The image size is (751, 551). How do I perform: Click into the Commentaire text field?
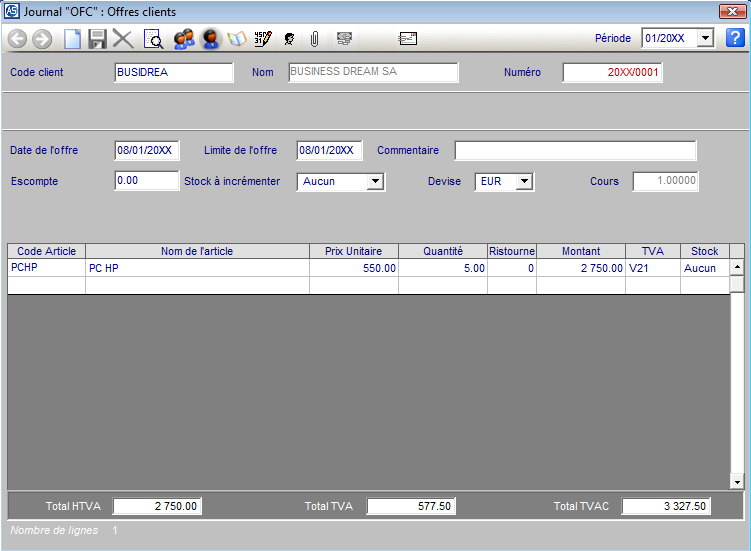point(575,151)
